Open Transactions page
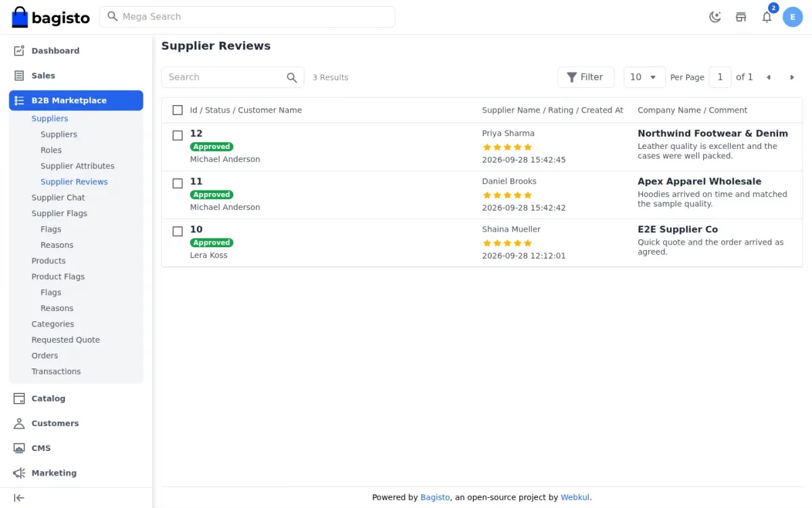The image size is (812, 508). point(56,371)
